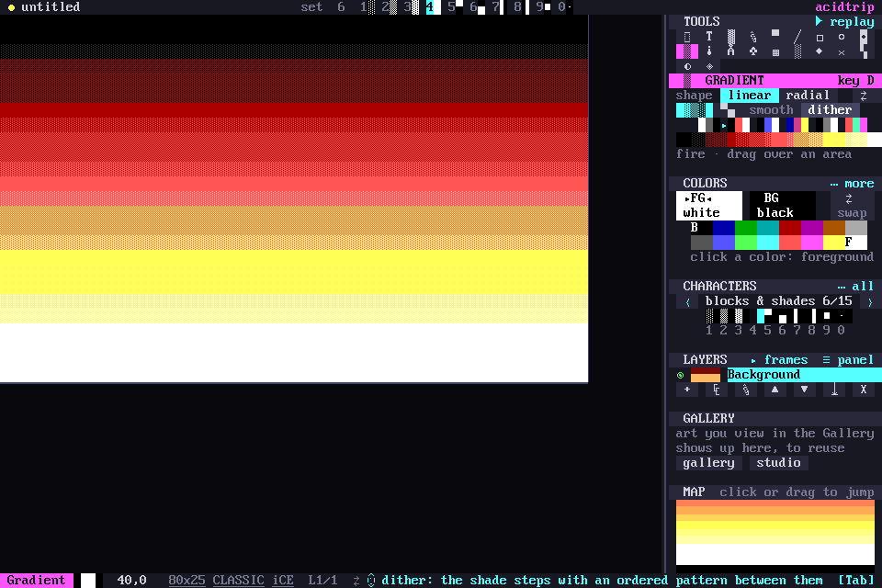Switch to the studio view
The width and height of the screenshot is (882, 588).
(x=778, y=462)
